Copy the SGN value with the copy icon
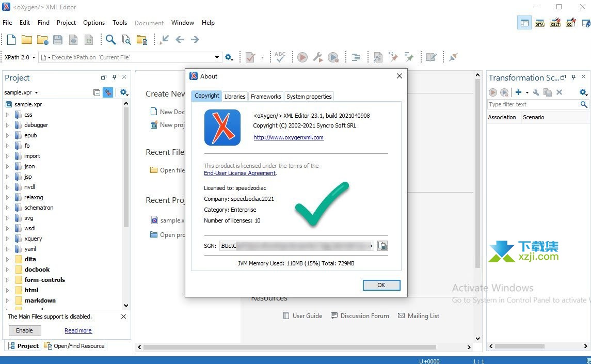The height and width of the screenshot is (364, 591). [x=382, y=246]
